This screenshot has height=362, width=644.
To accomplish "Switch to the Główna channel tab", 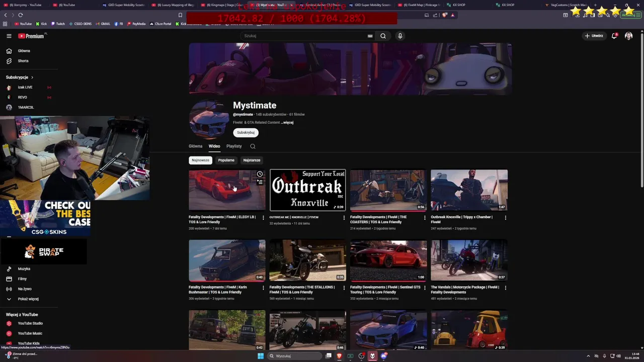I will [x=195, y=146].
